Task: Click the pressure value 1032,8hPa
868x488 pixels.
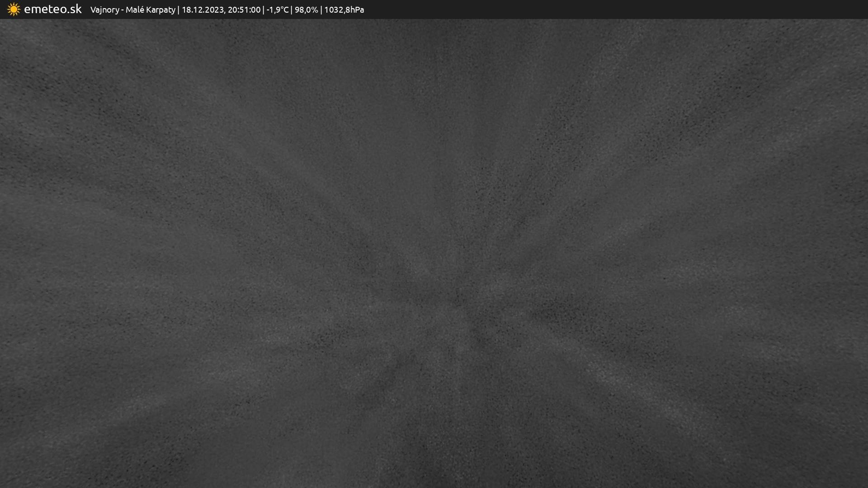Action: pos(344,9)
